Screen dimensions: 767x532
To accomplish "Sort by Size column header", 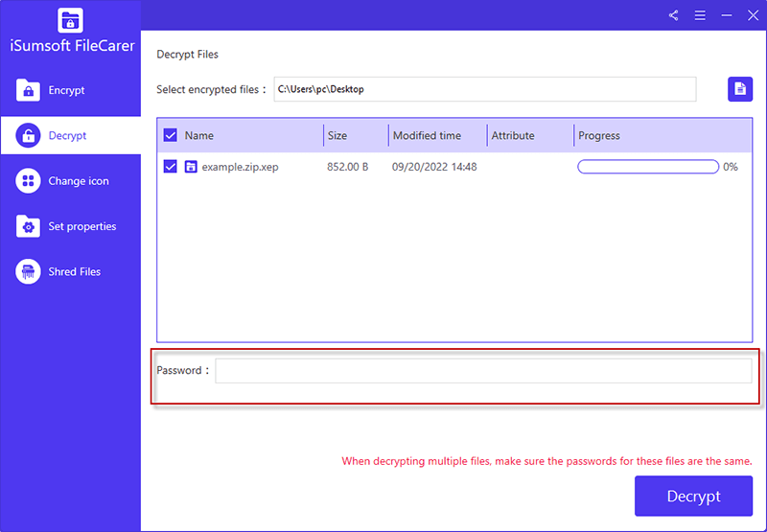I will pyautogui.click(x=337, y=135).
